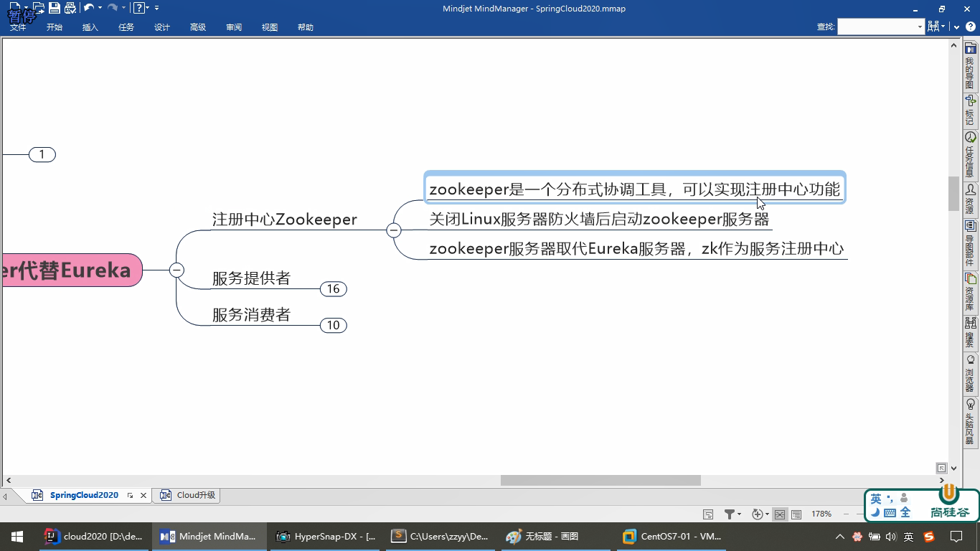The image size is (980, 551).
Task: Open the 搜索 search side panel
Action: point(970,333)
